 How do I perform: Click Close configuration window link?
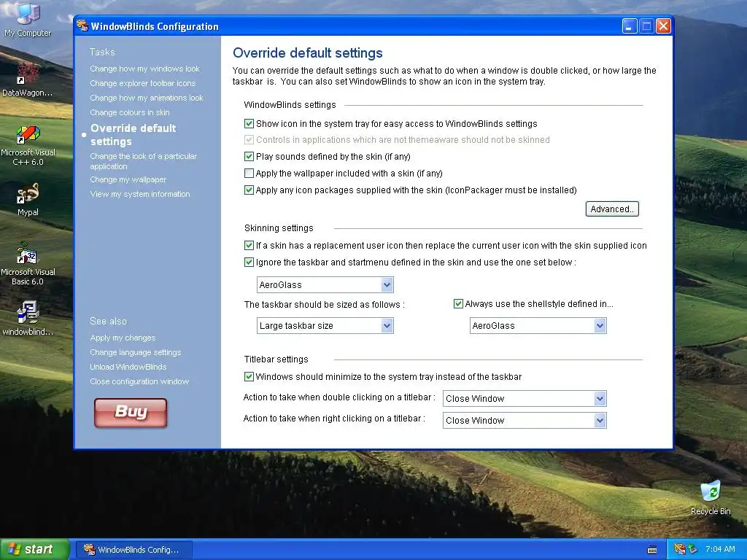point(139,381)
